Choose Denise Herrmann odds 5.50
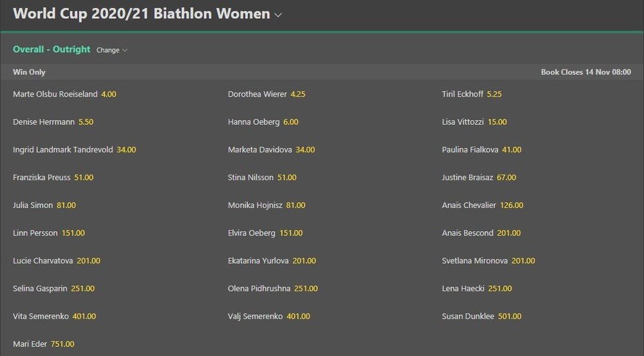This screenshot has height=356, width=644. [x=86, y=122]
